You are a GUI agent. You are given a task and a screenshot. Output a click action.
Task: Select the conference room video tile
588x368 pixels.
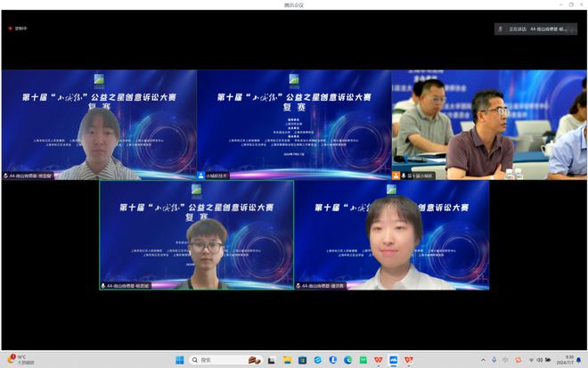(x=489, y=125)
